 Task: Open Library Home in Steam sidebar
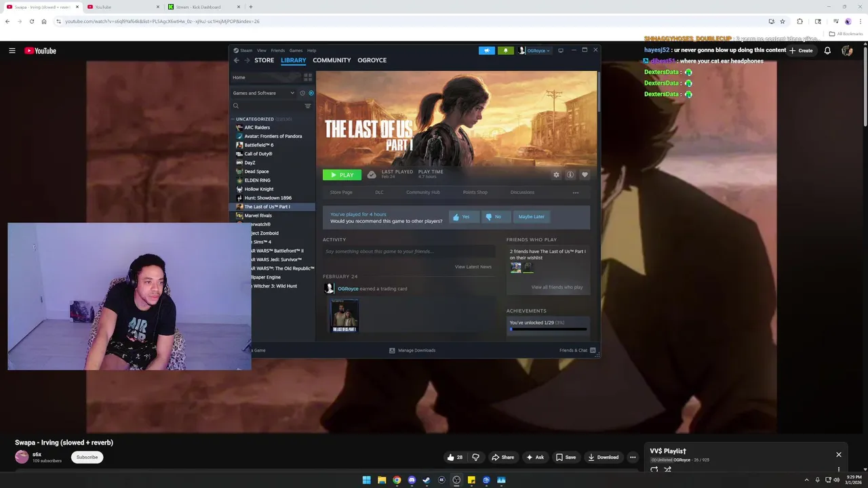pos(265,77)
